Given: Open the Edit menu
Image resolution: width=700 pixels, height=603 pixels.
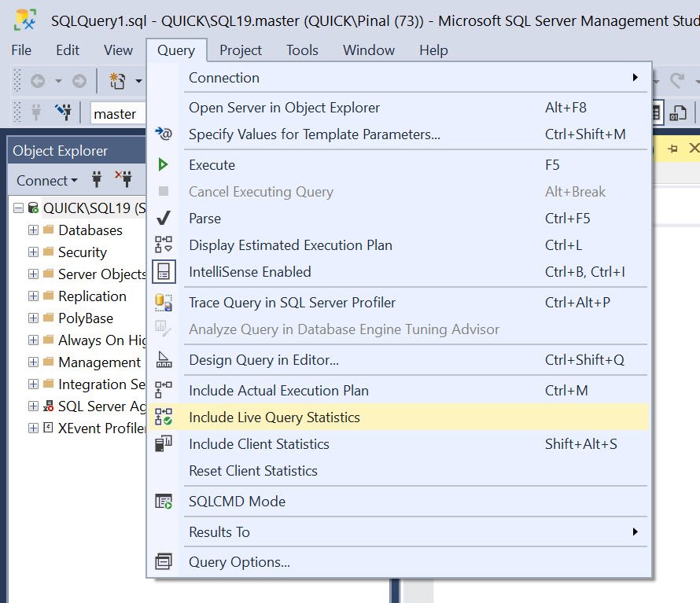Looking at the screenshot, I should point(68,50).
